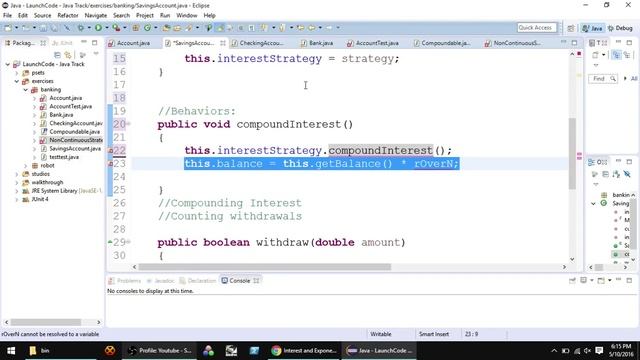Viewport: 640px width, 360px height.
Task: Click the Open Type folder icon
Action: point(166,28)
